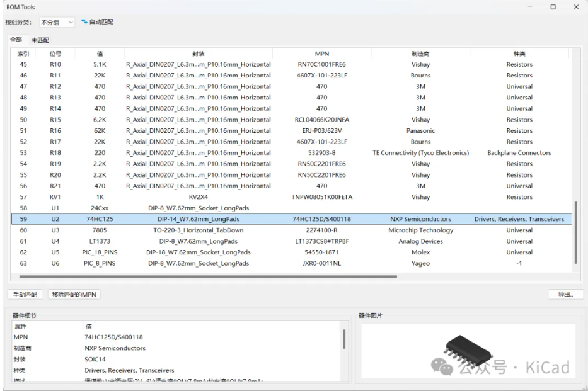Maximize the BOM Tools window
588x391 pixels.
553,7
